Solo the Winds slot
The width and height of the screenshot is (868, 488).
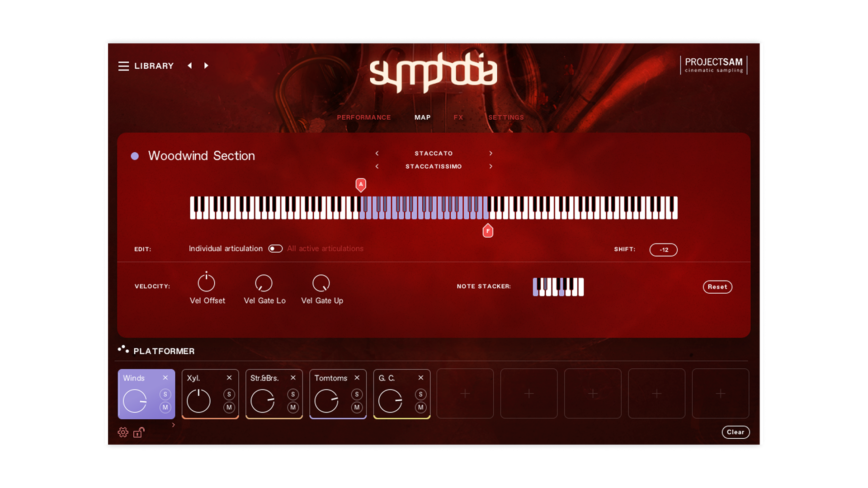tap(165, 394)
